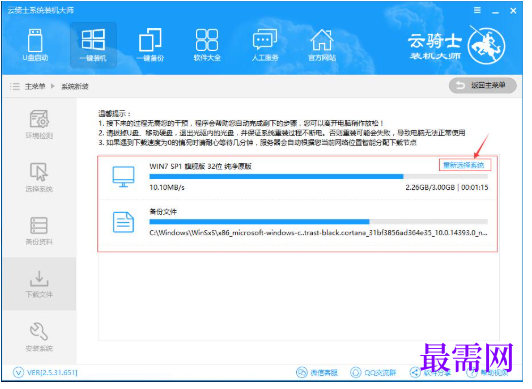Click the 2.26GB/3.00GB download status text
This screenshot has width=532, height=389.
coord(430,187)
